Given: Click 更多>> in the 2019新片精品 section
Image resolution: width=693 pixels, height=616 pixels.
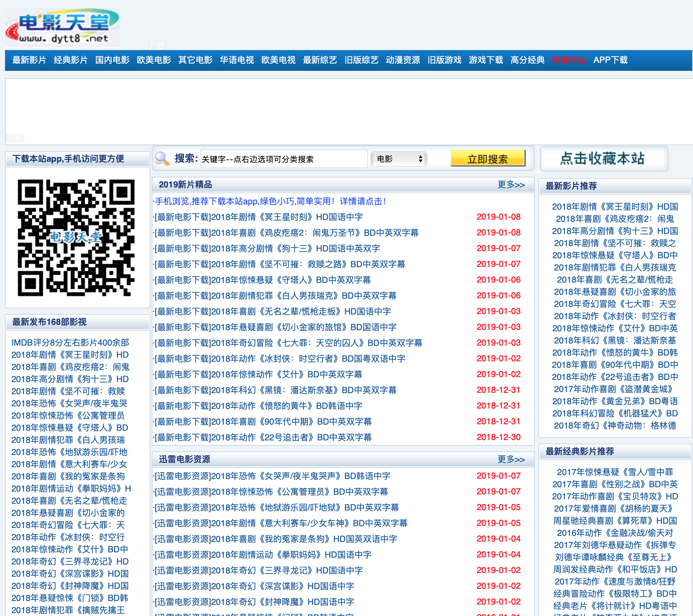Looking at the screenshot, I should point(511,185).
